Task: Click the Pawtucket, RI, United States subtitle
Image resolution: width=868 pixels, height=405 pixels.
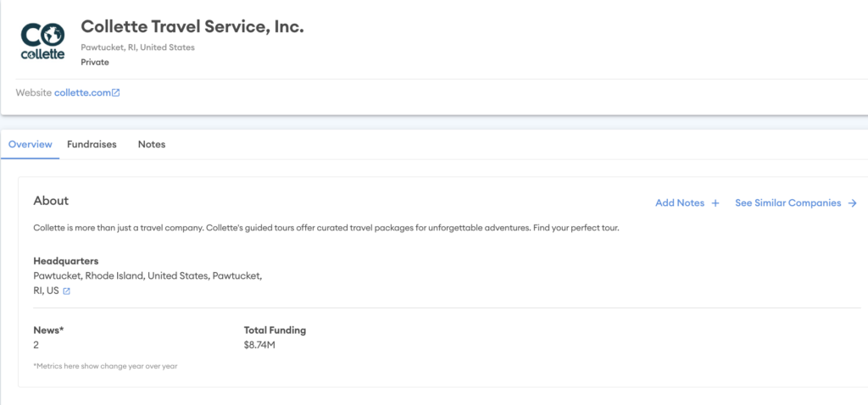Action: [138, 47]
